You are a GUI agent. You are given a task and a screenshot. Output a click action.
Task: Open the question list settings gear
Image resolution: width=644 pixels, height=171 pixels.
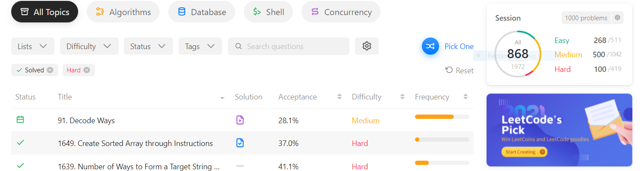pos(367,46)
